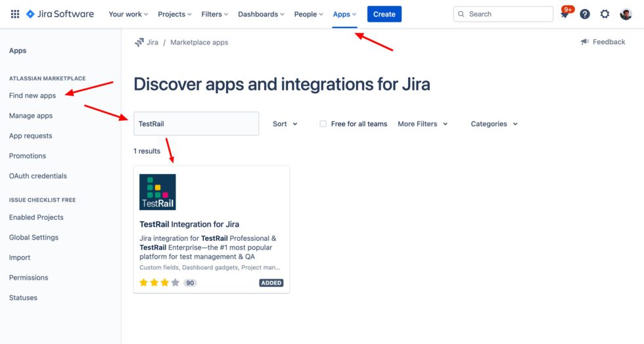Open the notifications bell icon
Viewport: 644px width, 344px height.
(564, 14)
